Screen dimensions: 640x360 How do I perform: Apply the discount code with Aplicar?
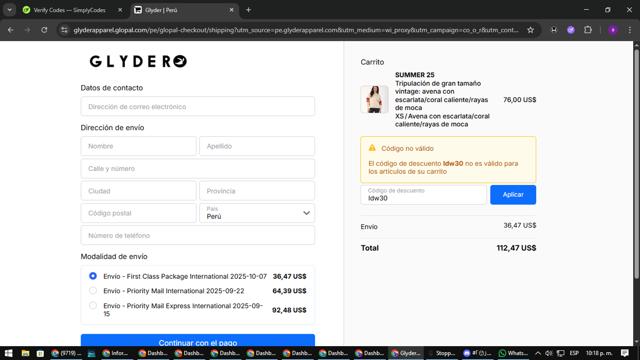click(x=513, y=195)
